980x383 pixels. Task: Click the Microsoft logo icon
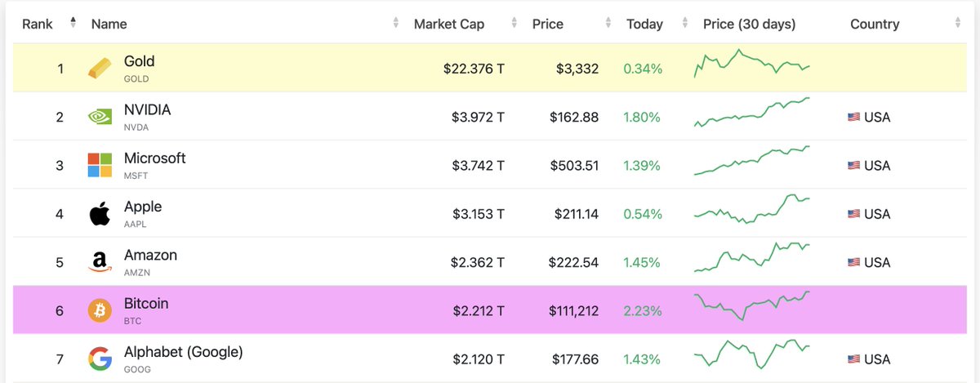100,165
